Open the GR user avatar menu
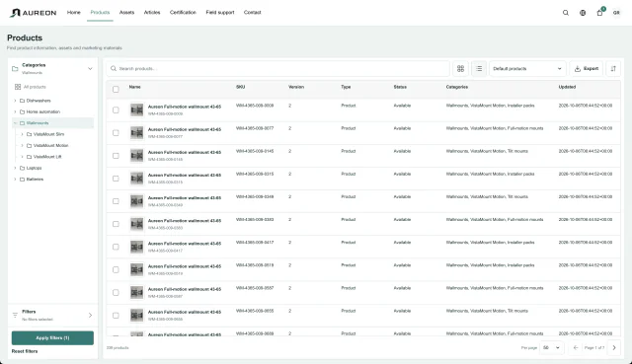The image size is (632, 364). (616, 13)
